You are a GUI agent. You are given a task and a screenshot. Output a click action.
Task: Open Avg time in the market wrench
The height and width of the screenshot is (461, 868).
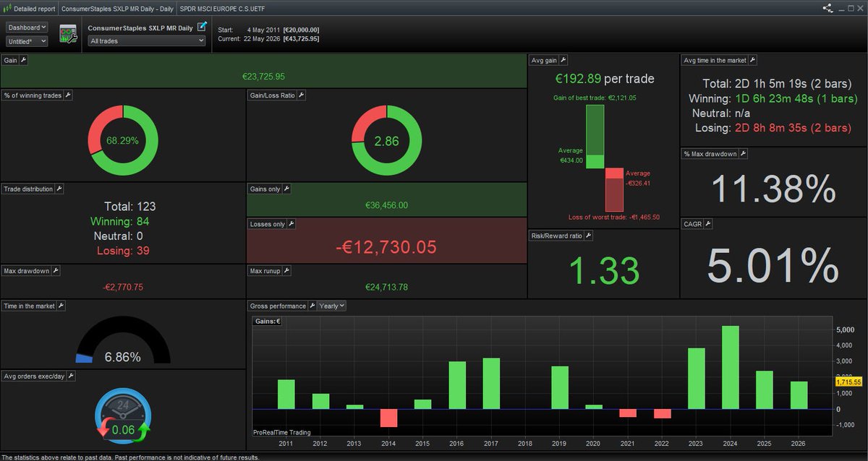click(752, 61)
